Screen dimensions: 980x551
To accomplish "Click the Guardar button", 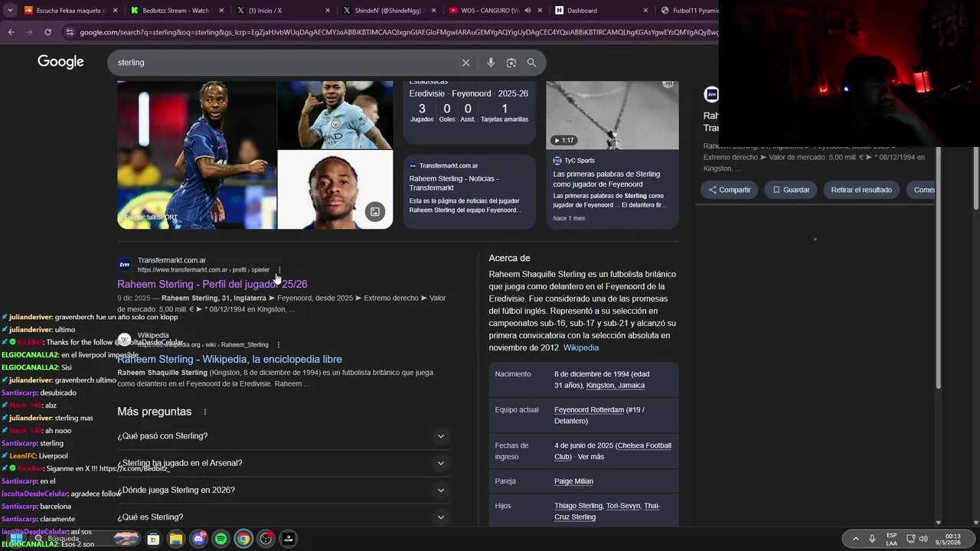I will pyautogui.click(x=791, y=190).
